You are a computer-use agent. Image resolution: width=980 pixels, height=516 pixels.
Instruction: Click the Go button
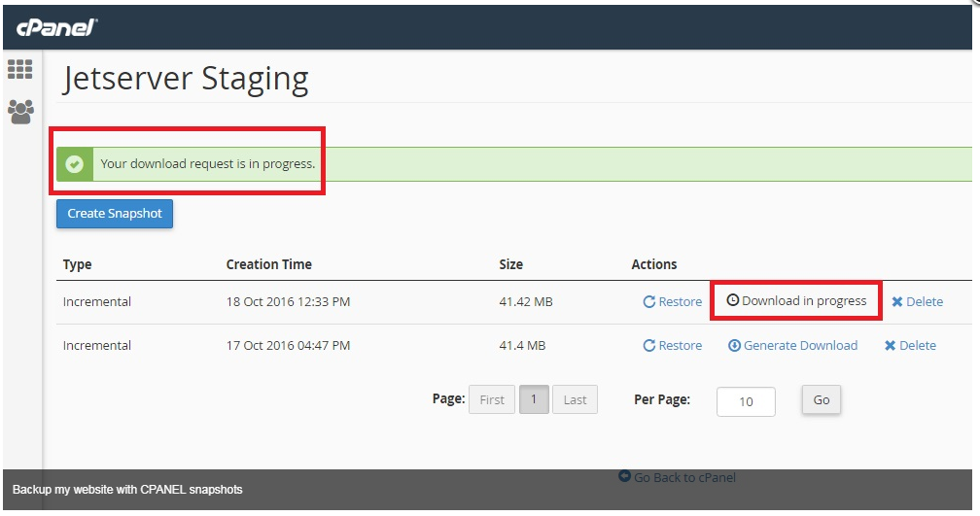pyautogui.click(x=822, y=399)
